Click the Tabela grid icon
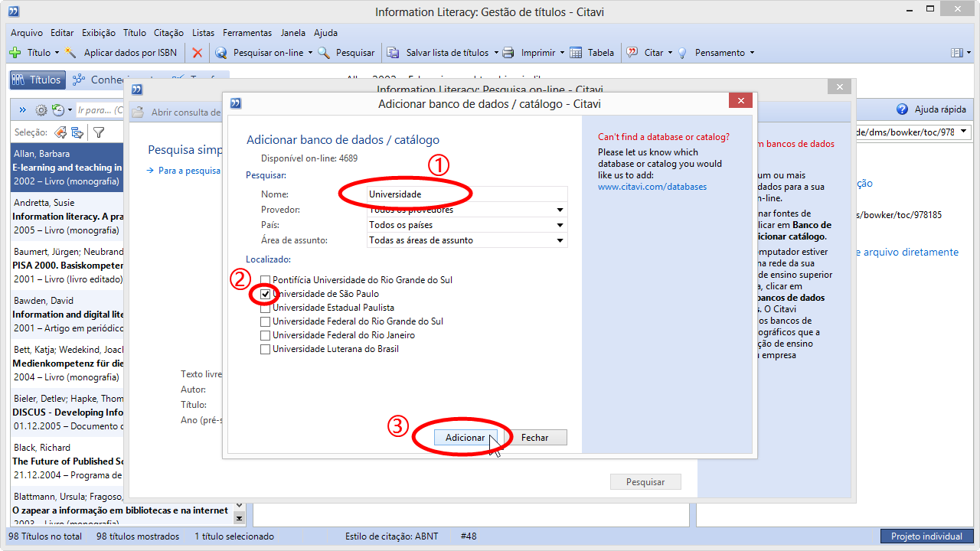The height and width of the screenshot is (551, 980). point(576,53)
